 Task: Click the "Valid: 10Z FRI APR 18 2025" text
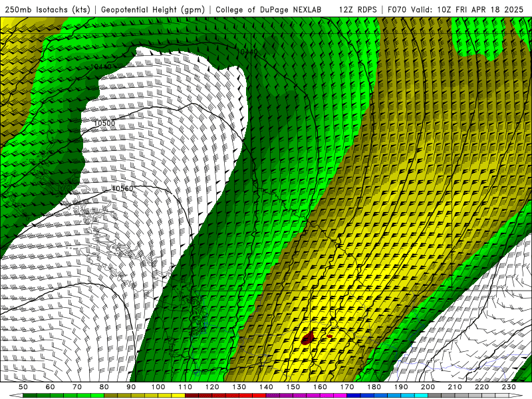tap(467, 9)
